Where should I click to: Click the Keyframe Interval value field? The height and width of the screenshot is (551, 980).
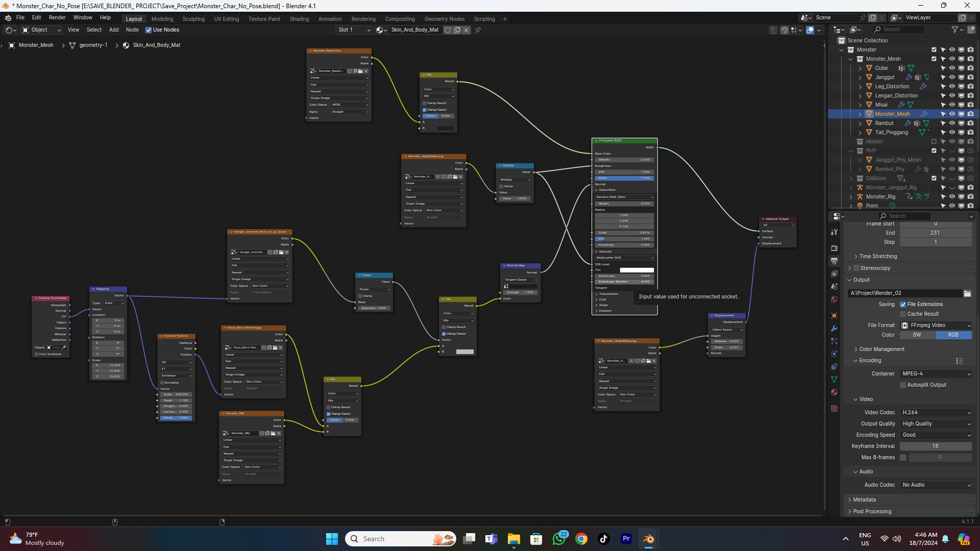tap(935, 446)
